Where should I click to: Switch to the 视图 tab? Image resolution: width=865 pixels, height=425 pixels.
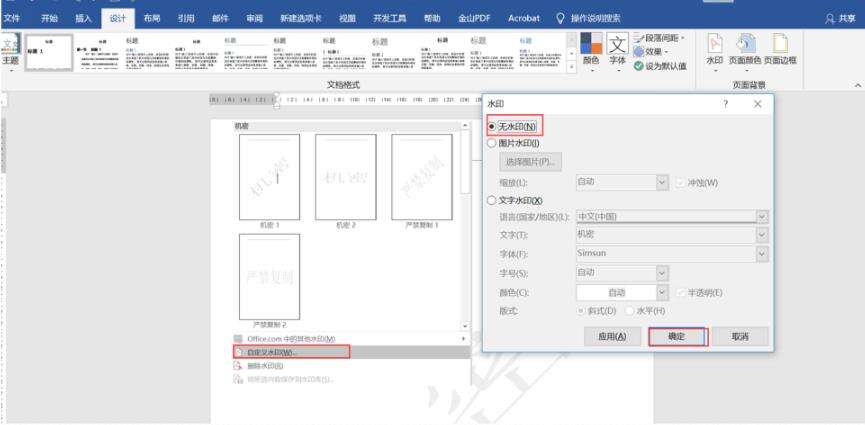coord(348,18)
